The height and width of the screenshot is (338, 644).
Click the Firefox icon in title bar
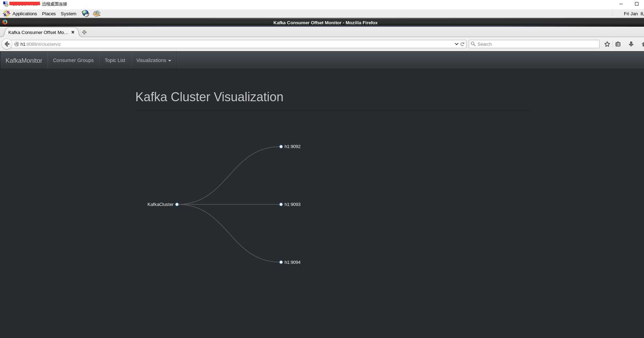[5, 22]
